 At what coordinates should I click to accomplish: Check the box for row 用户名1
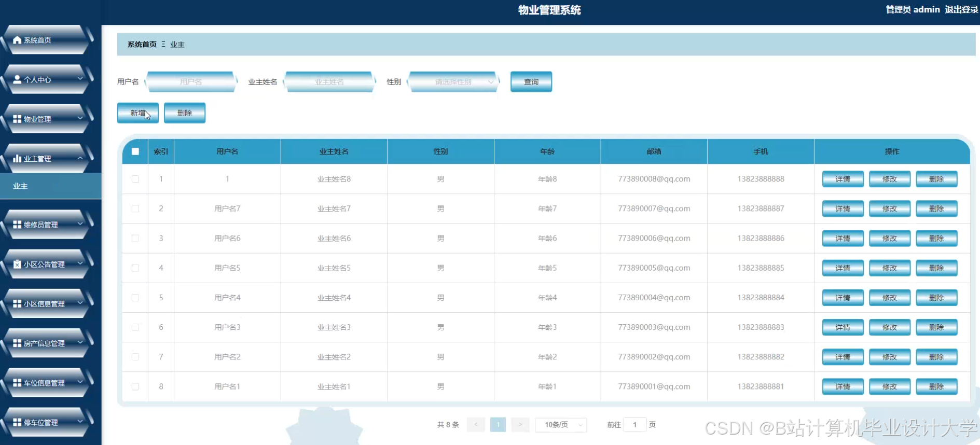pos(135,386)
